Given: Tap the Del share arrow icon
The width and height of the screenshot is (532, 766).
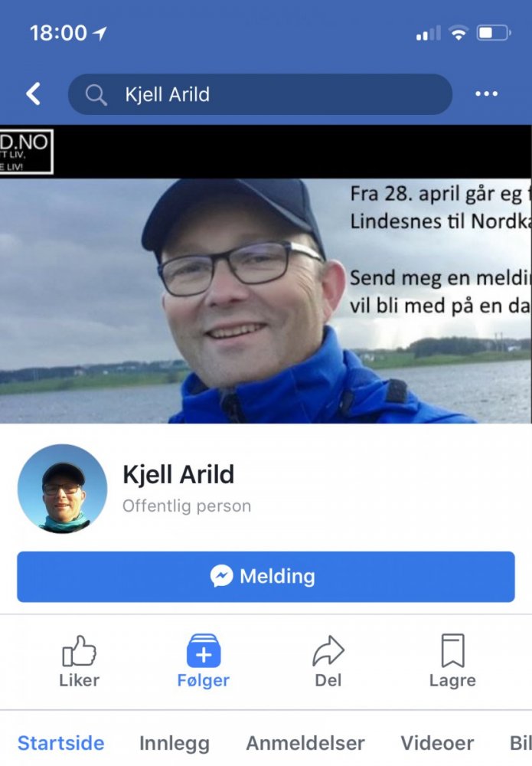Looking at the screenshot, I should click(x=328, y=650).
